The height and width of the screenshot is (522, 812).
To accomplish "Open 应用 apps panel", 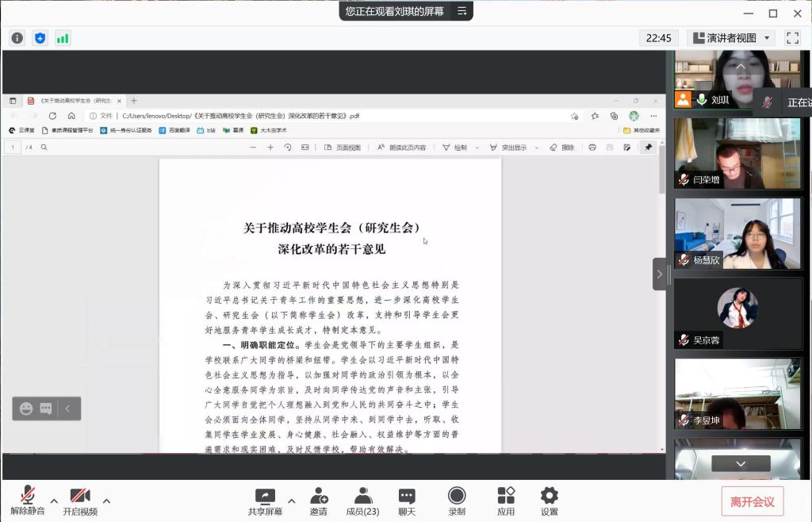I will [506, 501].
